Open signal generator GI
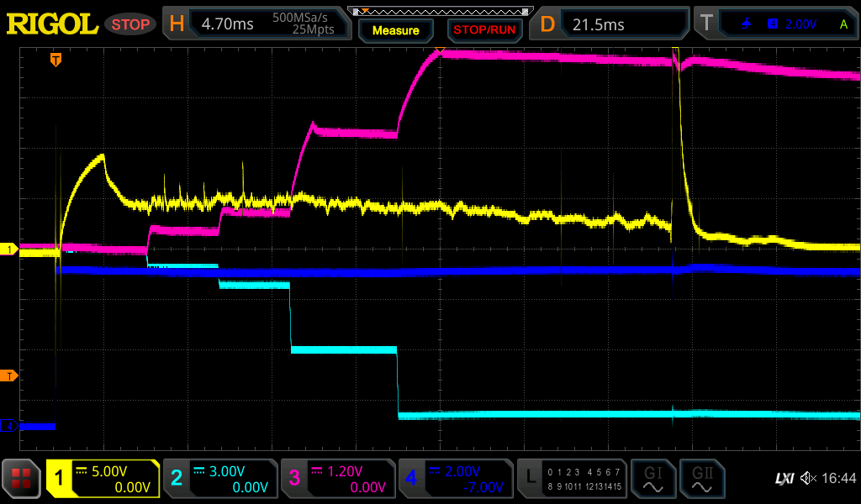861x504 pixels. [x=652, y=479]
